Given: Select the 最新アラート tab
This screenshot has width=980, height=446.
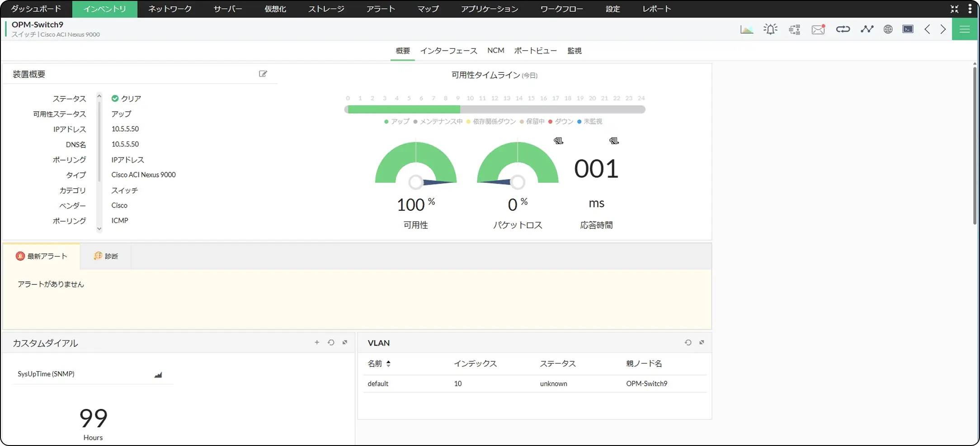Looking at the screenshot, I should 42,256.
